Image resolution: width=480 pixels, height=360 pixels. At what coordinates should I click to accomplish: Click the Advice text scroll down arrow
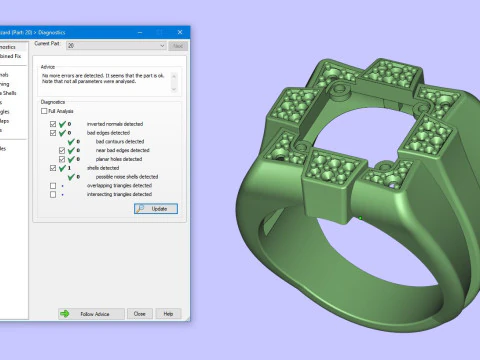[x=174, y=89]
